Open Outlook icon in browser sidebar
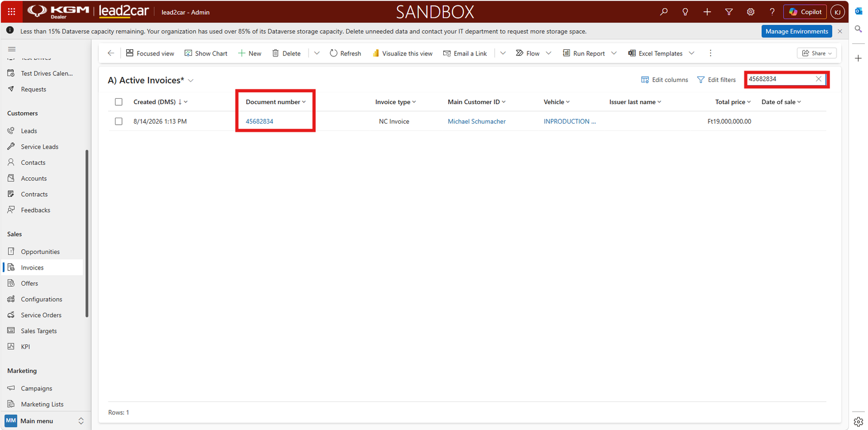 (858, 11)
